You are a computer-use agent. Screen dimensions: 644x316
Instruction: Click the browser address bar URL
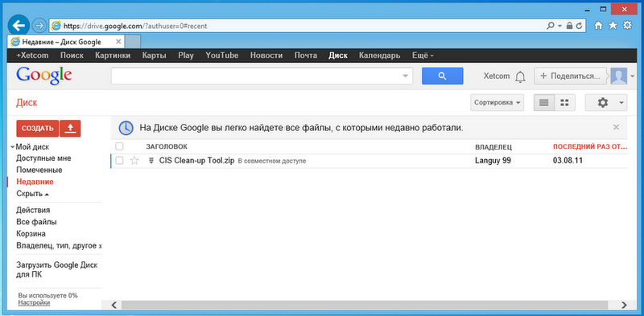[135, 26]
